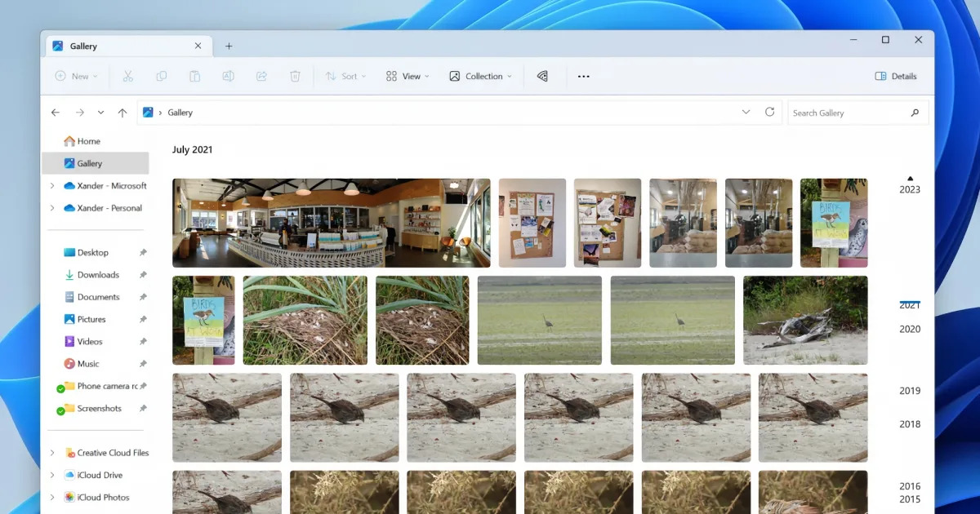Click the July 2021 heading

(193, 149)
